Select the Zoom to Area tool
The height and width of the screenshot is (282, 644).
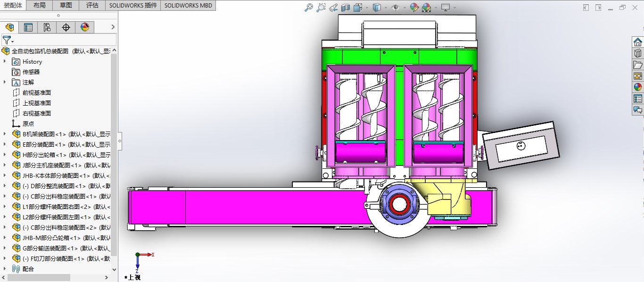tap(321, 8)
